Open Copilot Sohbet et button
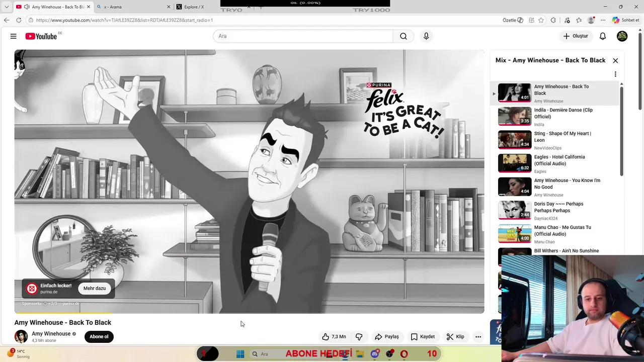Image resolution: width=644 pixels, height=362 pixels. click(x=626, y=20)
